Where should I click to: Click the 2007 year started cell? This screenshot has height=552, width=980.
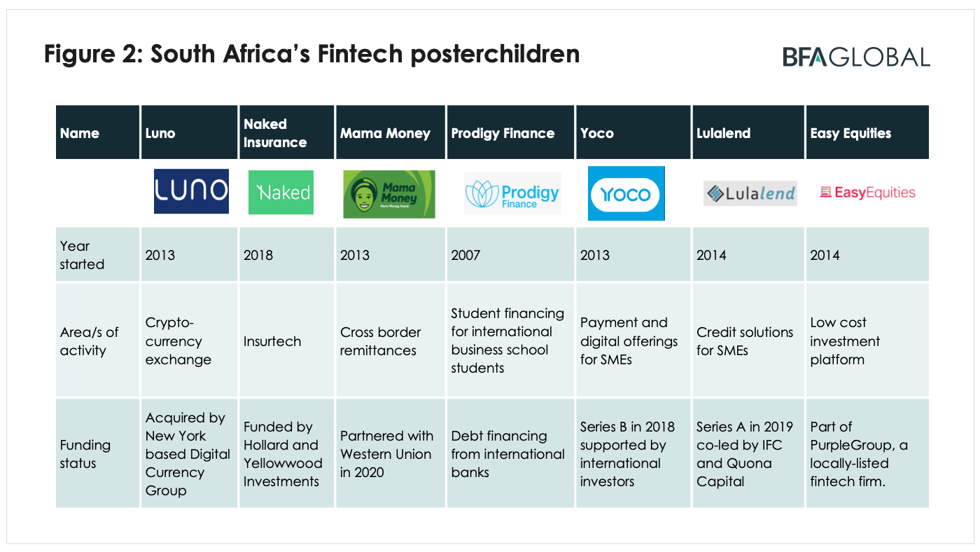pyautogui.click(x=511, y=255)
